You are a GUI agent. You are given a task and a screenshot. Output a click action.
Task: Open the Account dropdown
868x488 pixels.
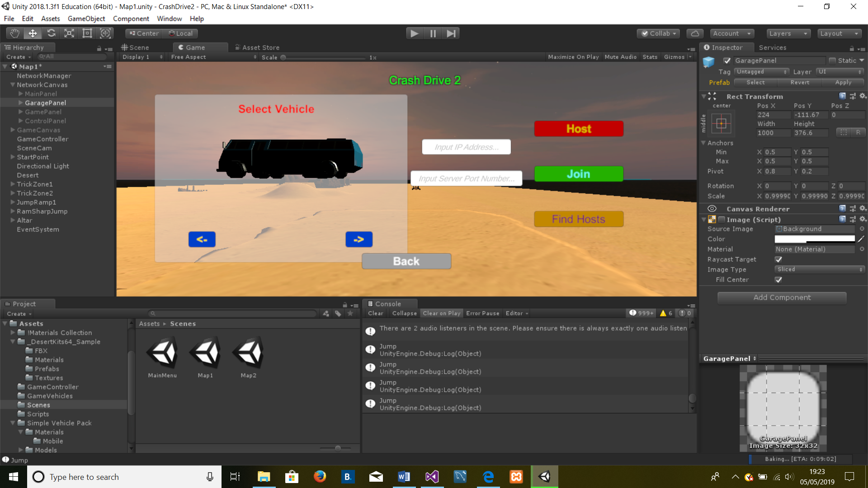(x=731, y=33)
